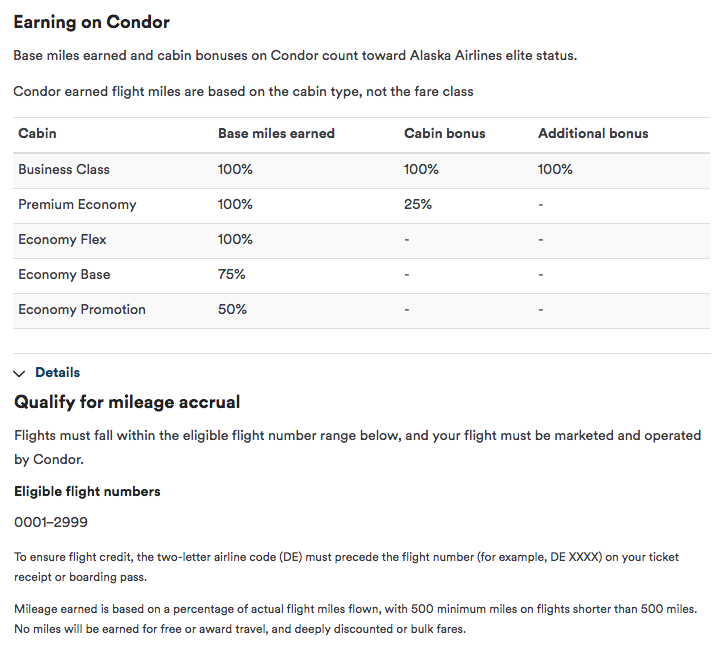Click the Details disclosure label
Image resolution: width=719 pixels, height=645 pixels.
(x=57, y=372)
